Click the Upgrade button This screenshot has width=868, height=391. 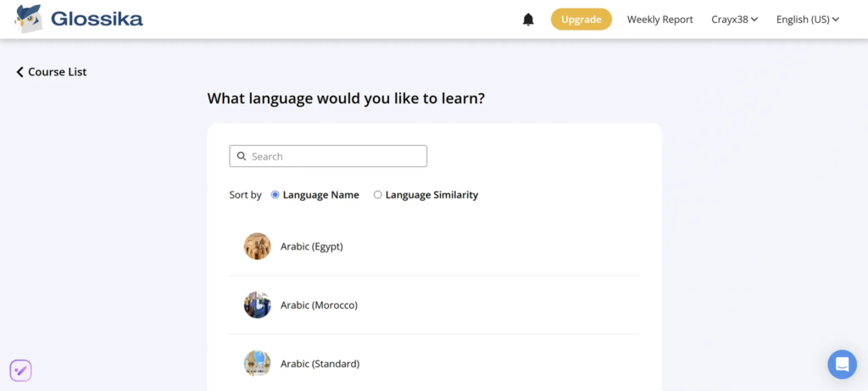(x=581, y=20)
